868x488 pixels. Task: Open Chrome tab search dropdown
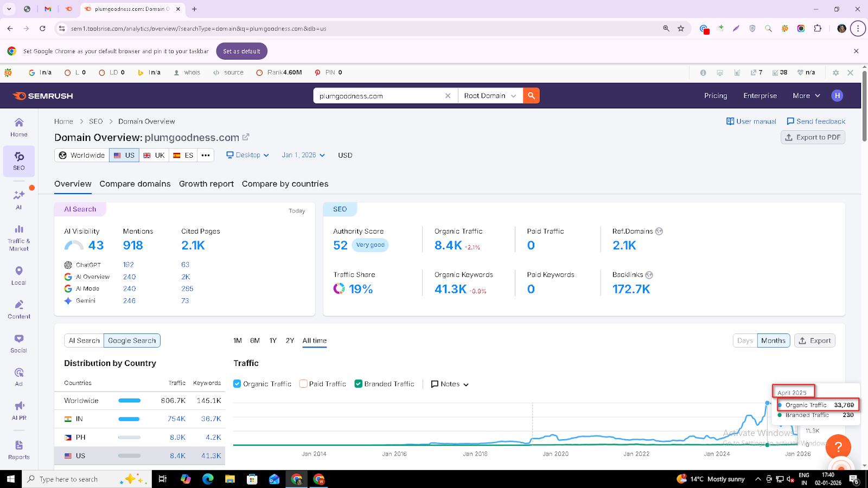coord(9,9)
